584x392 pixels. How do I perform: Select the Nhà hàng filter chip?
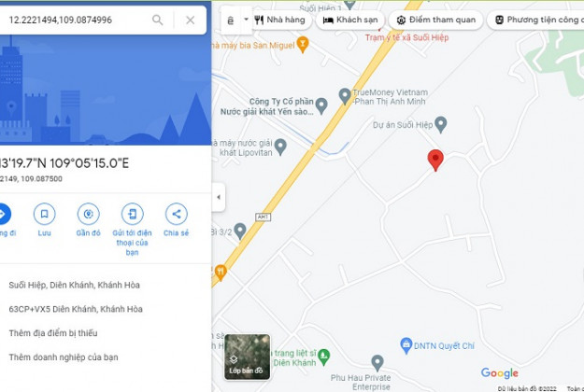tap(280, 20)
